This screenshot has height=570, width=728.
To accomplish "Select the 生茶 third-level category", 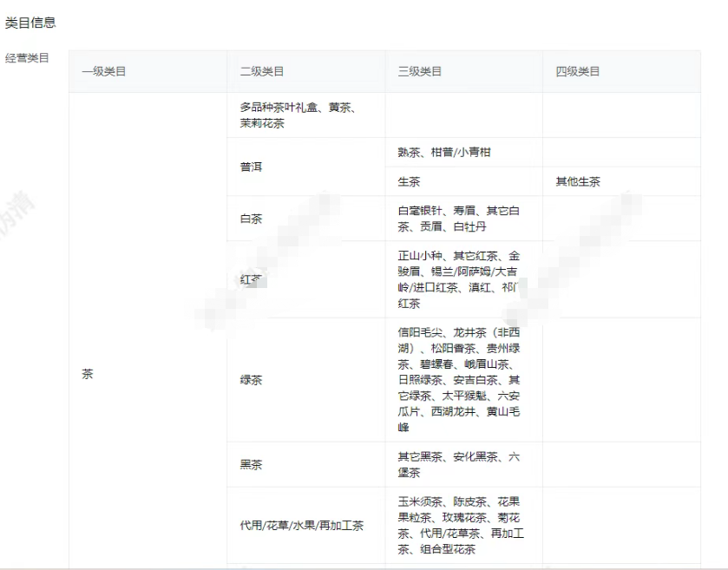I will [409, 181].
